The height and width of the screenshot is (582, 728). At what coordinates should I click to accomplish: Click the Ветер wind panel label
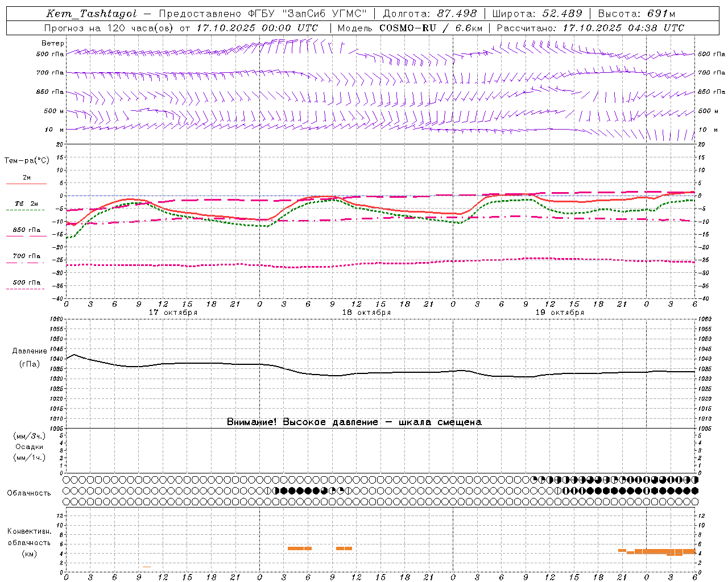pyautogui.click(x=53, y=43)
